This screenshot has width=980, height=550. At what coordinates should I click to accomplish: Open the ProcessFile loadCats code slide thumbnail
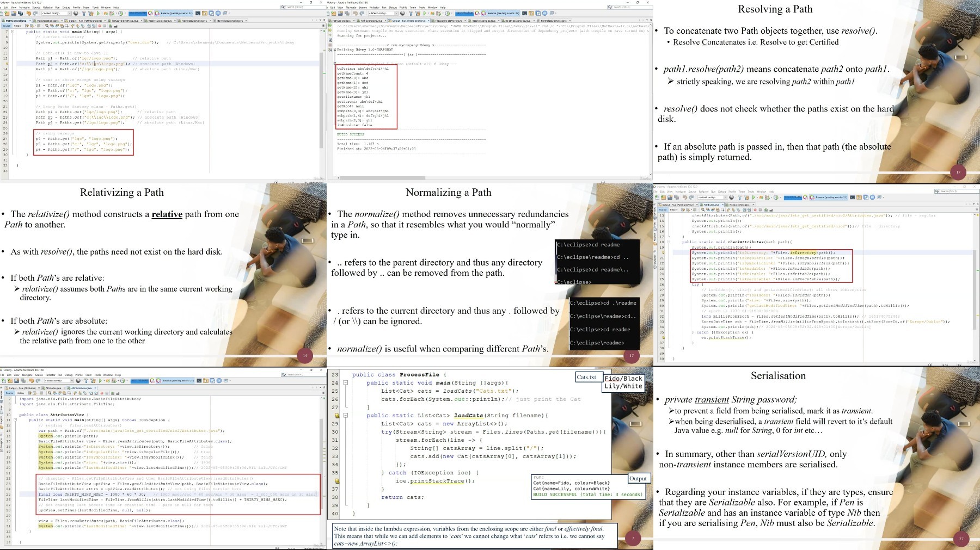tap(490, 458)
